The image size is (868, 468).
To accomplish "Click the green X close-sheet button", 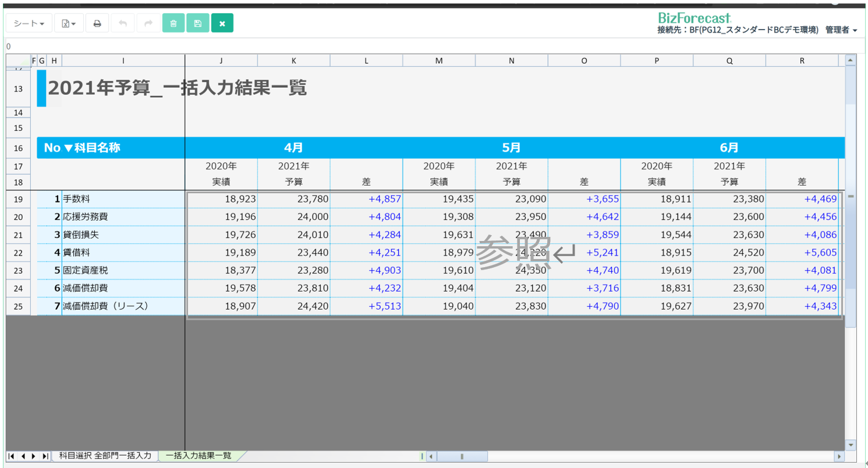I will [x=222, y=23].
